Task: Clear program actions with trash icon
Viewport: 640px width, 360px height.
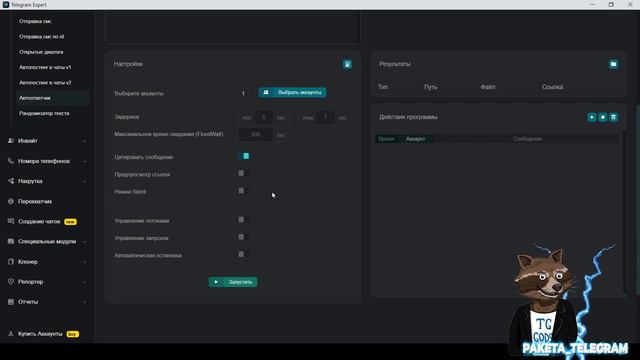Action: click(x=613, y=117)
